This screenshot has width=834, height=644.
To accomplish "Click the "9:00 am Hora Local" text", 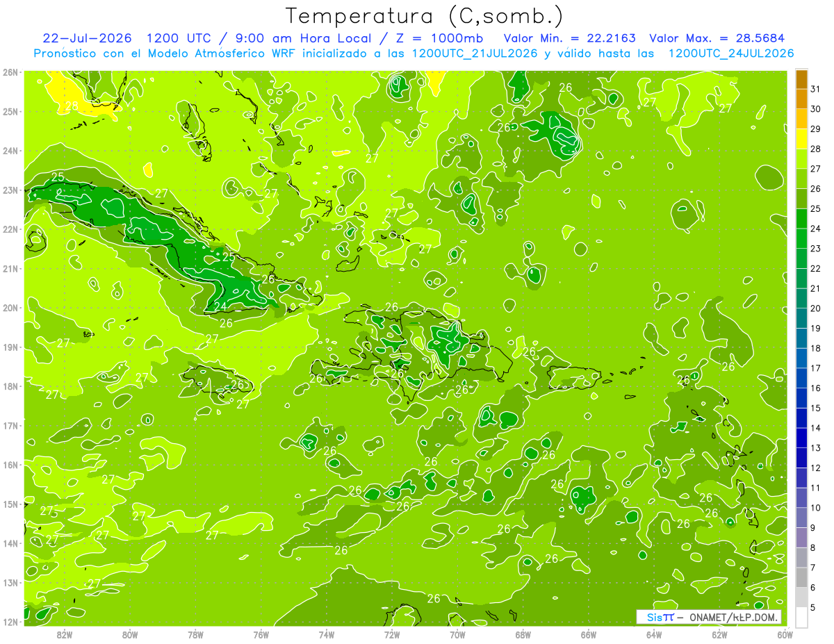I will click(306, 38).
